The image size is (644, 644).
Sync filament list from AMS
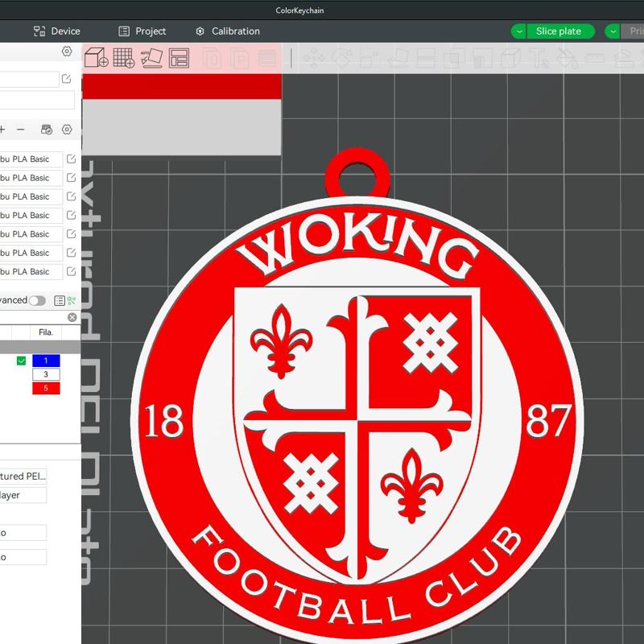46,130
